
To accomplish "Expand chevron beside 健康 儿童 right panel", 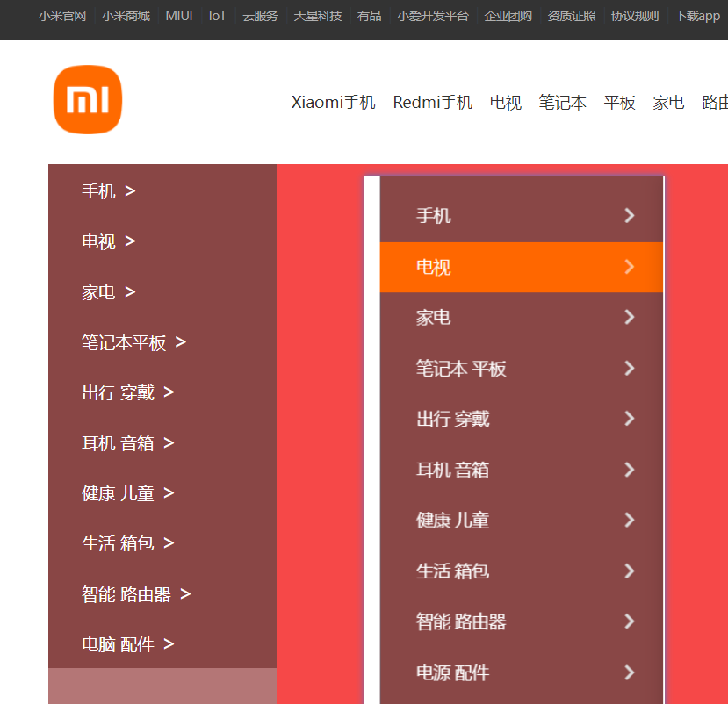I will coord(629,520).
